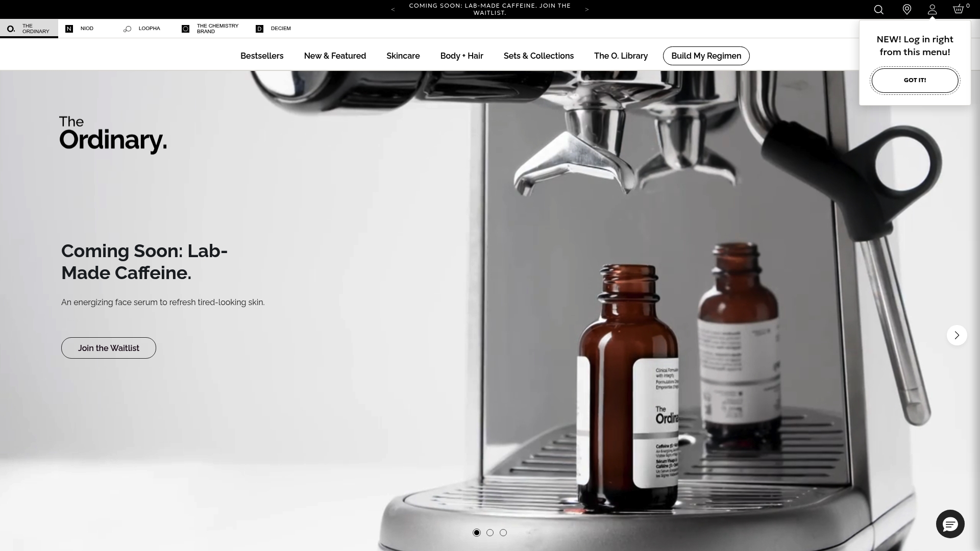Open the Body + Hair menu
The height and width of the screenshot is (551, 980).
[x=462, y=56]
